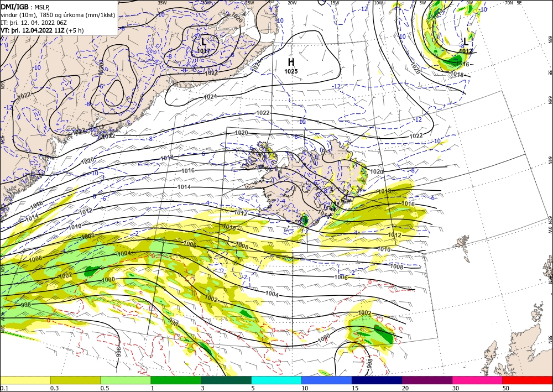
Task: Click the 'L' low marker labeled 1012
Action: pyautogui.click(x=466, y=42)
